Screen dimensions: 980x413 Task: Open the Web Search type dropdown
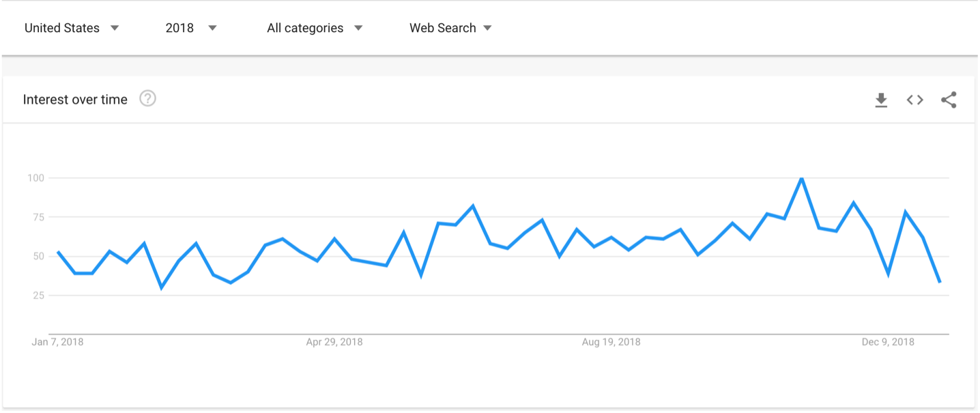pos(450,28)
